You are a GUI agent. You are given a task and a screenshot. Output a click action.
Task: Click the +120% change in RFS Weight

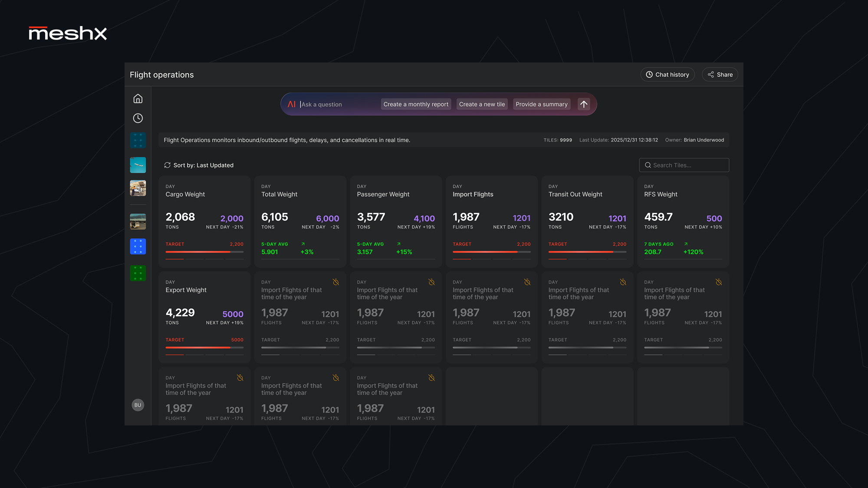coord(693,252)
